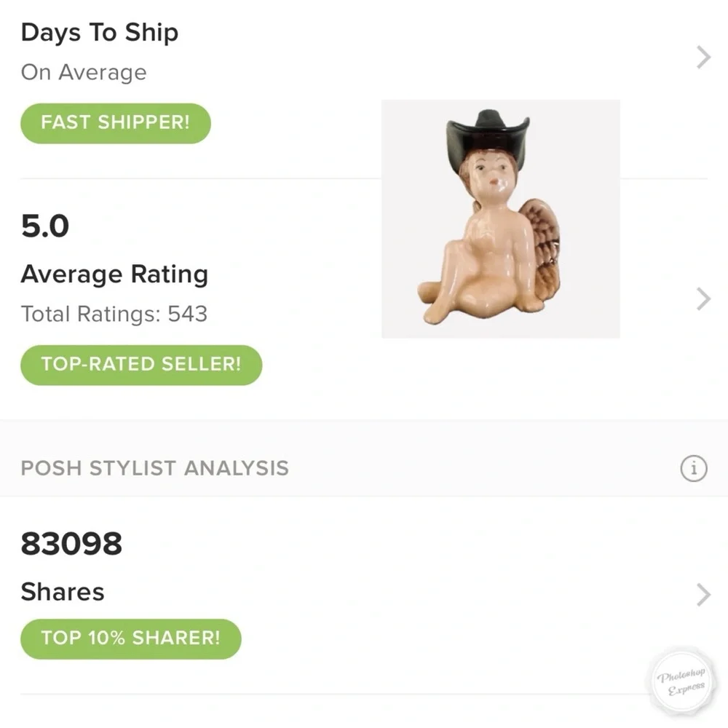Expand the Days To Ship row chevron
728x728 pixels.
[x=703, y=57]
